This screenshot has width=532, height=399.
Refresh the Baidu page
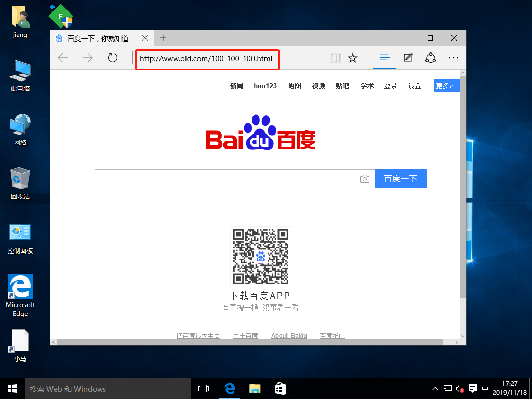click(x=113, y=58)
